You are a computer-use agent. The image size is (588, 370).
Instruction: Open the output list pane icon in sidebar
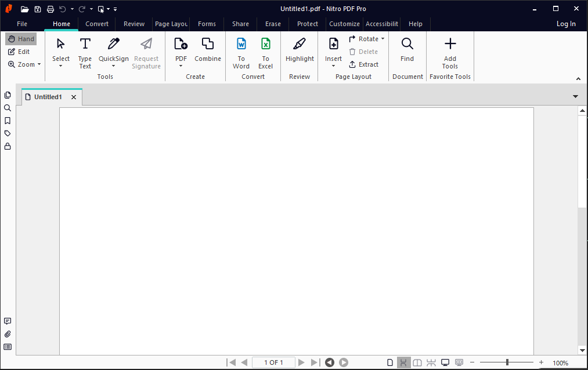tap(8, 347)
